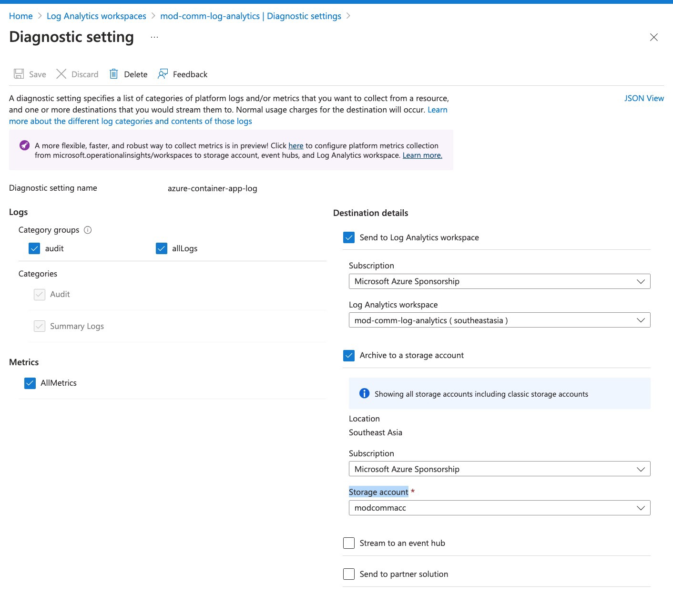Open the Storage account modcommacc dropdown

pyautogui.click(x=500, y=508)
